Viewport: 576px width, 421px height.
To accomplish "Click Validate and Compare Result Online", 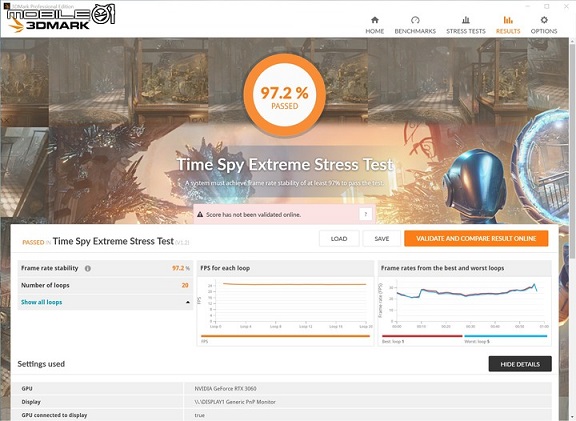I will click(476, 239).
